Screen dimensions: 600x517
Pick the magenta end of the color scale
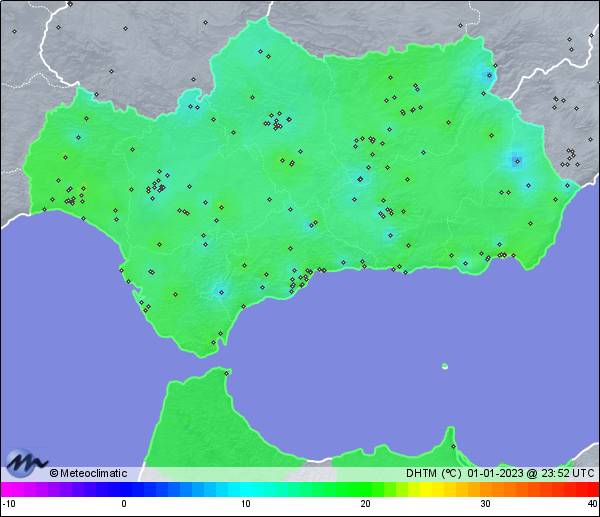pyautogui.click(x=8, y=489)
